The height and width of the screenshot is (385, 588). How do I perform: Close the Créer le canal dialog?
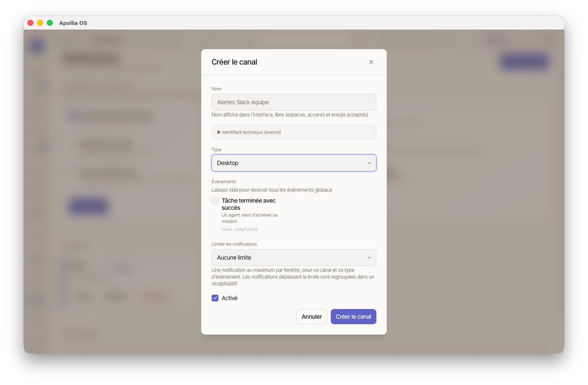tap(371, 62)
